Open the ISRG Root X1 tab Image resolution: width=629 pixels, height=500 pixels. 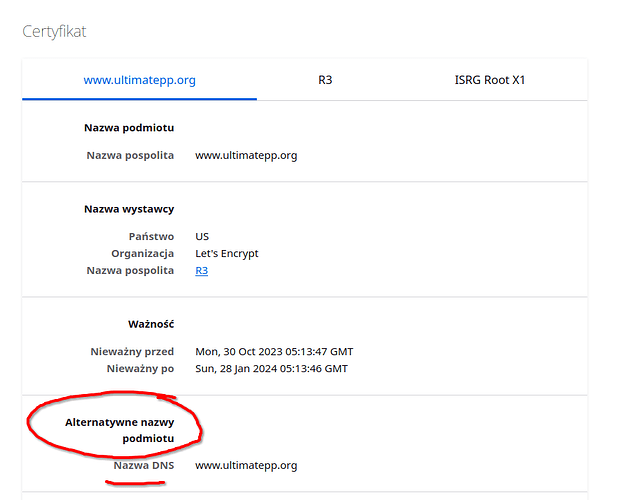(490, 80)
